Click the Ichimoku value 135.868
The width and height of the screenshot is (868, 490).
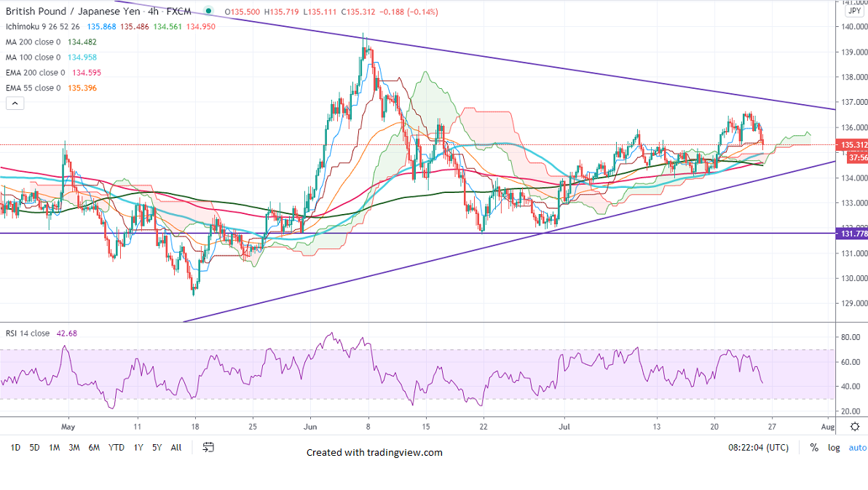click(x=101, y=27)
